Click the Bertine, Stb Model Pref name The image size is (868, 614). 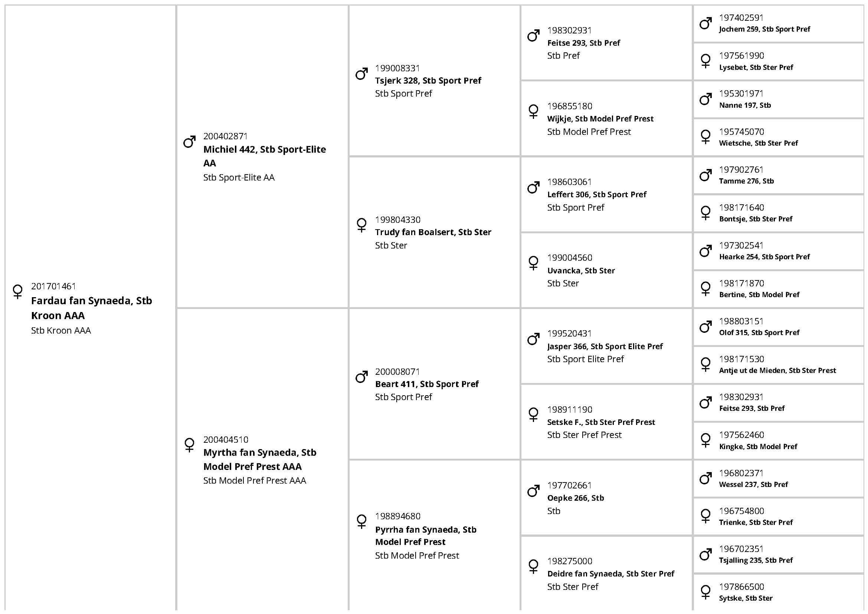pos(759,295)
